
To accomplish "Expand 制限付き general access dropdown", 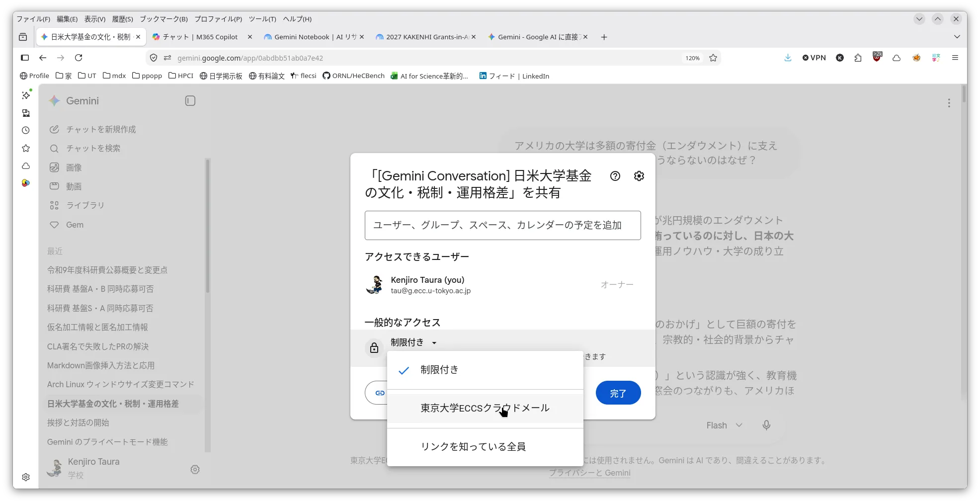I will point(413,342).
